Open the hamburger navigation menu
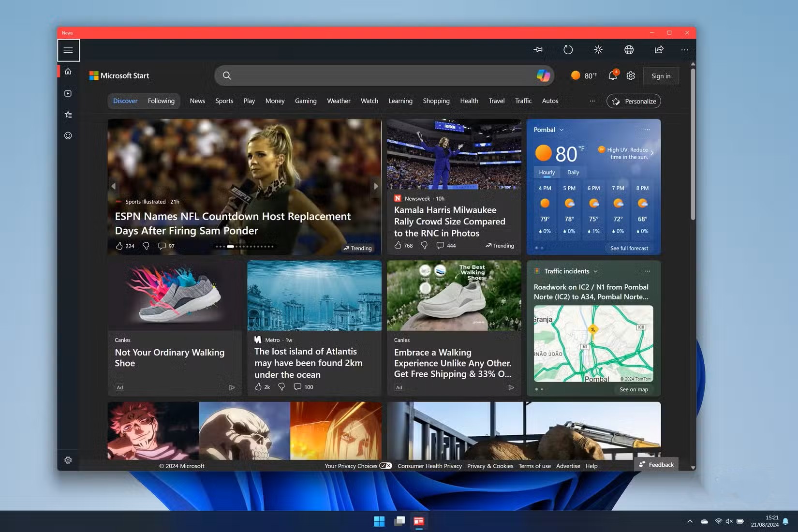798x532 pixels. [68, 50]
